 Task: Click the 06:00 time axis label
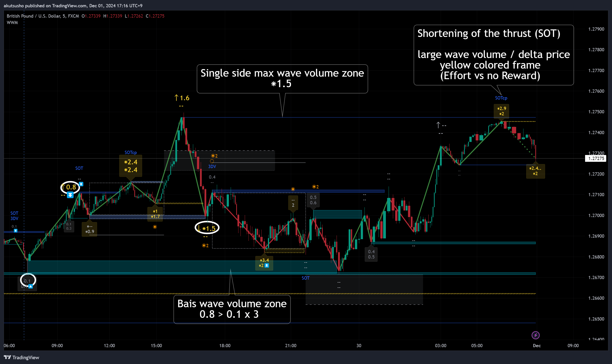pyautogui.click(x=9, y=346)
